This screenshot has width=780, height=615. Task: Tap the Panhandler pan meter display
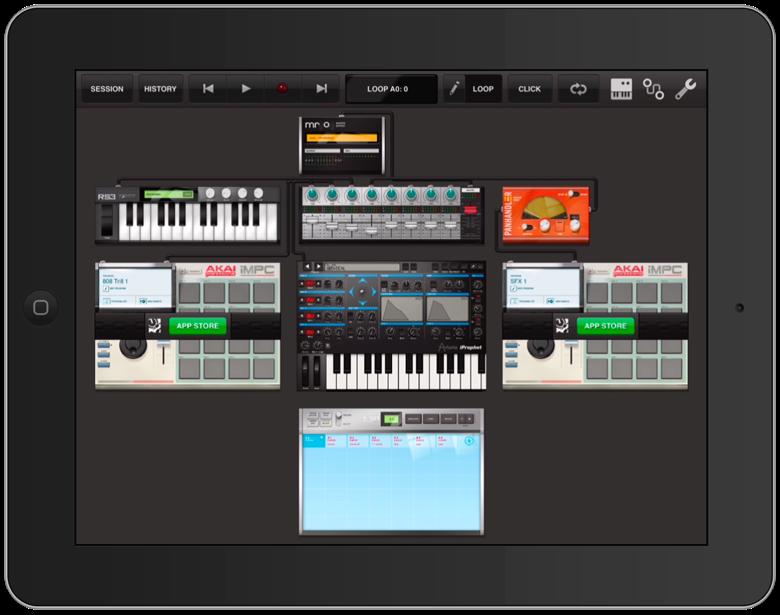point(546,206)
